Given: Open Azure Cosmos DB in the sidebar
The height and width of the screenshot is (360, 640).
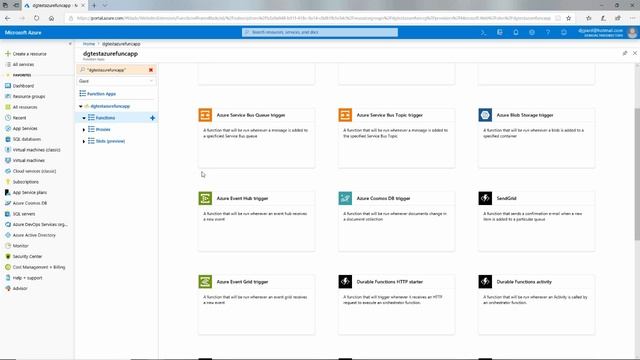Looking at the screenshot, I should [x=29, y=203].
